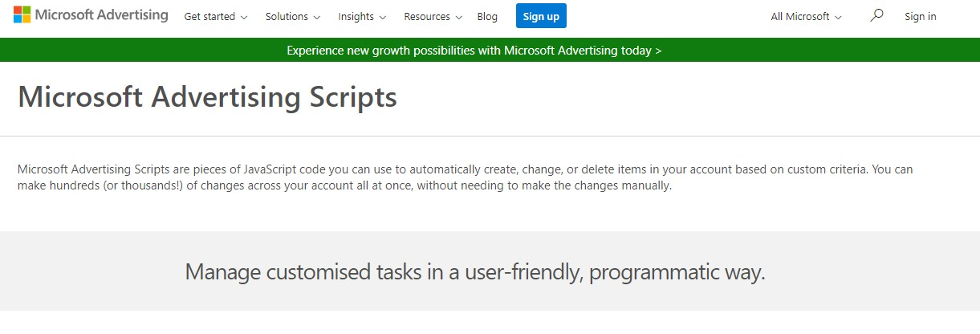
Task: Click the chevron beside Get started
Action: [x=244, y=17]
